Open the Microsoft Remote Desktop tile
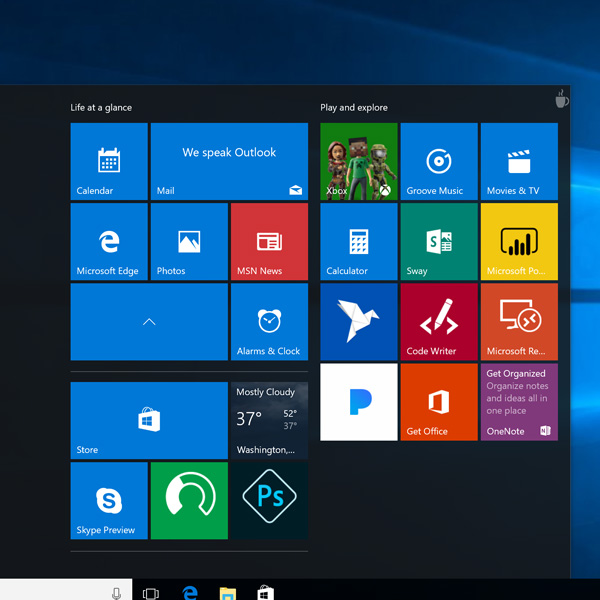Viewport: 600px width, 600px height. [519, 322]
